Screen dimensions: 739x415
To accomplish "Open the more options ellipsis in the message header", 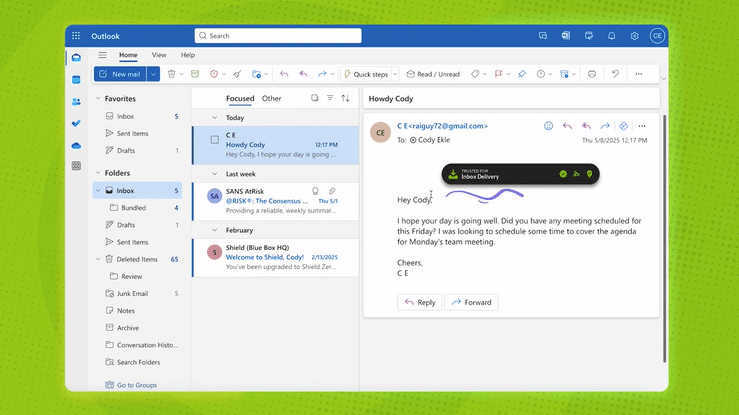I will click(x=642, y=126).
